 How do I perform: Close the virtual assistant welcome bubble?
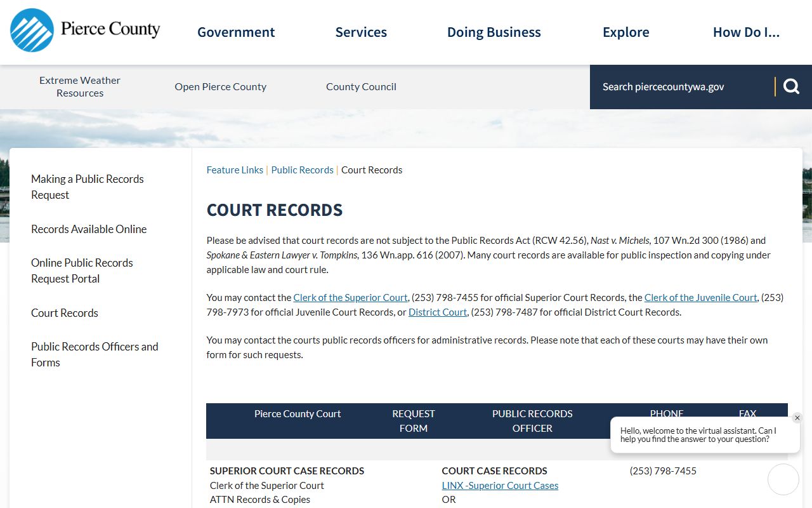click(x=797, y=418)
